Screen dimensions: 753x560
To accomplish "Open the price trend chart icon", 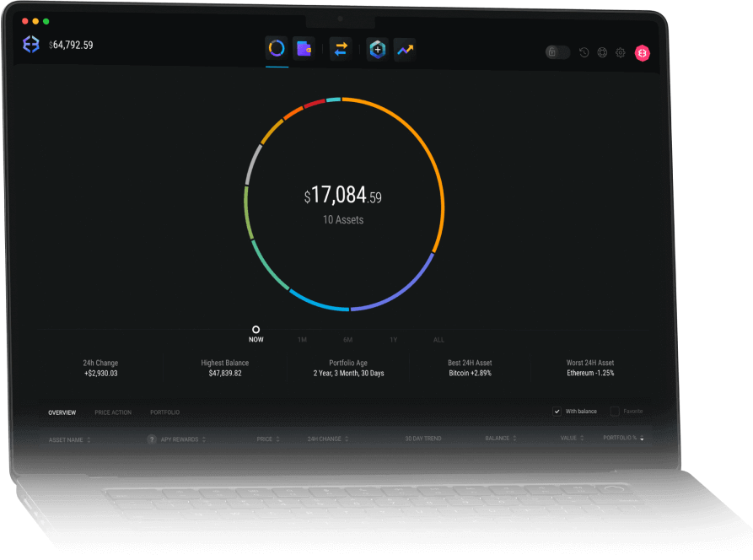I will 404,51.
